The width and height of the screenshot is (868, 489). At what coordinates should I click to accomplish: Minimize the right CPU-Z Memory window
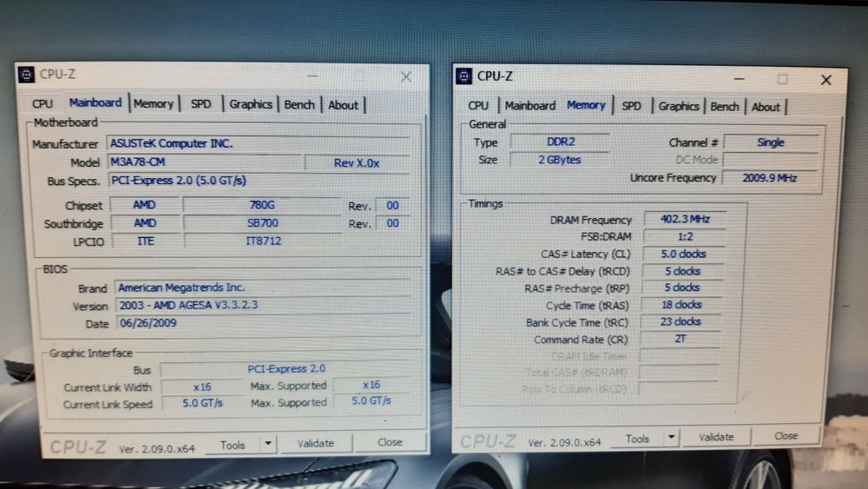click(739, 79)
